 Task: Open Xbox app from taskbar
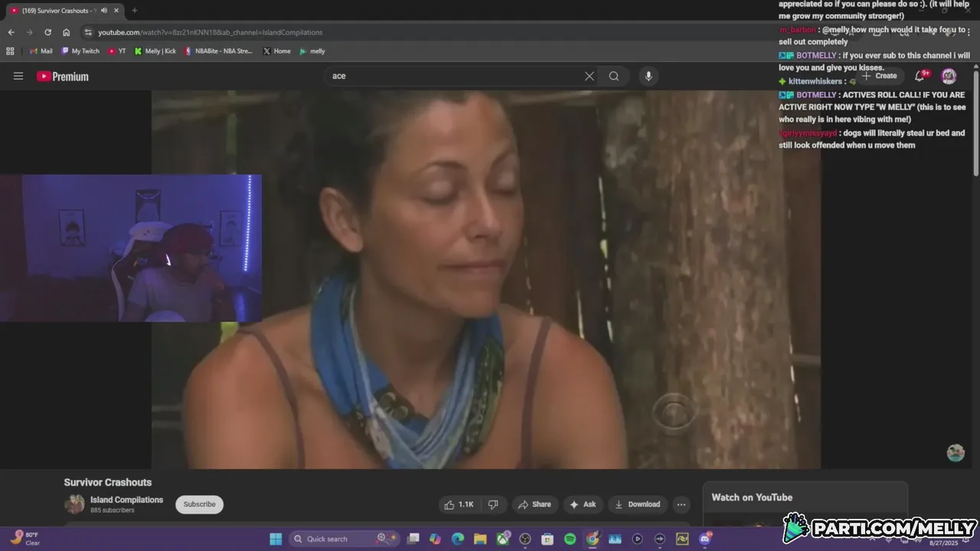click(503, 539)
